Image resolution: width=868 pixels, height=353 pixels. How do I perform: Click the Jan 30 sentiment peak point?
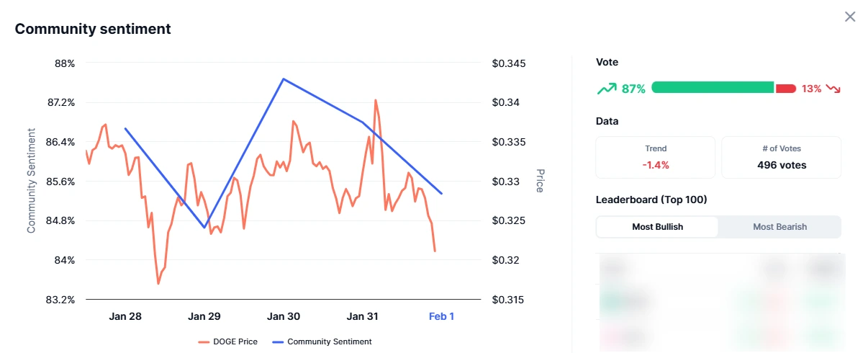click(284, 79)
